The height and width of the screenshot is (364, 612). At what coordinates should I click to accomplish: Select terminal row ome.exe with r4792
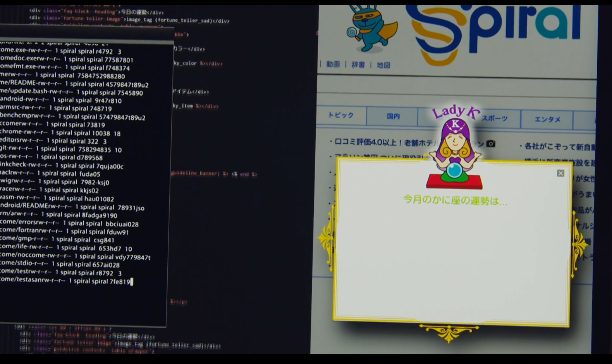click(x=60, y=51)
